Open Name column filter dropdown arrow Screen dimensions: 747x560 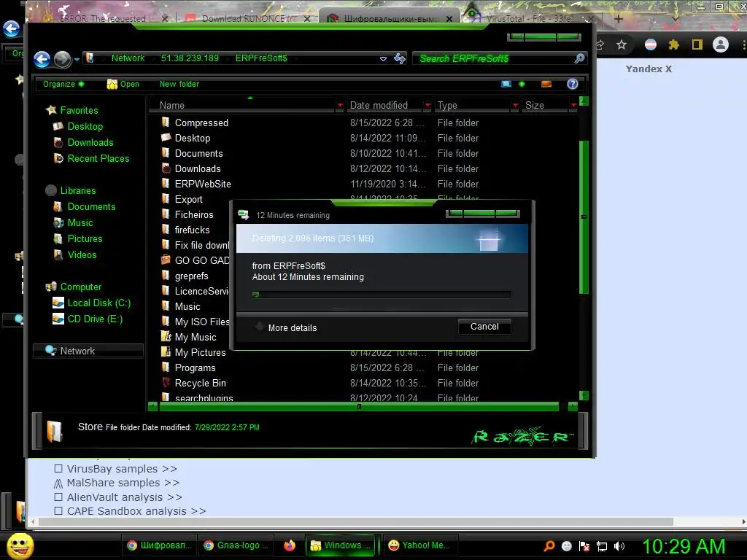coord(340,105)
